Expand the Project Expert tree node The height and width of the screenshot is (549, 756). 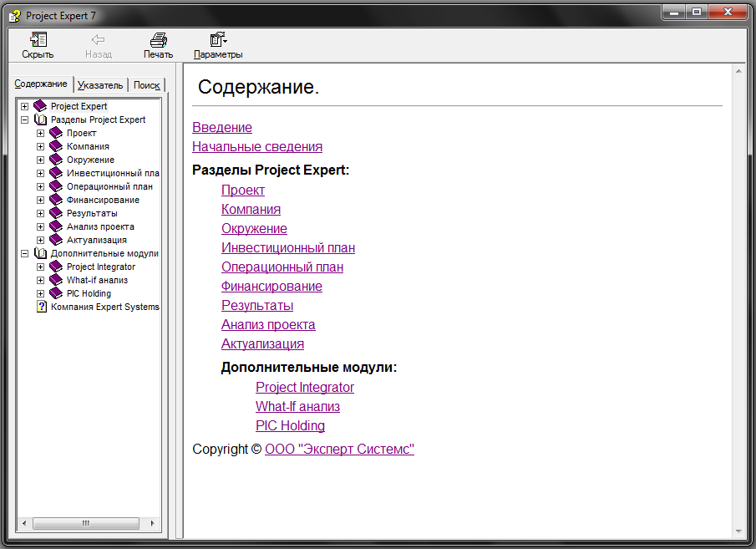pyautogui.click(x=24, y=106)
